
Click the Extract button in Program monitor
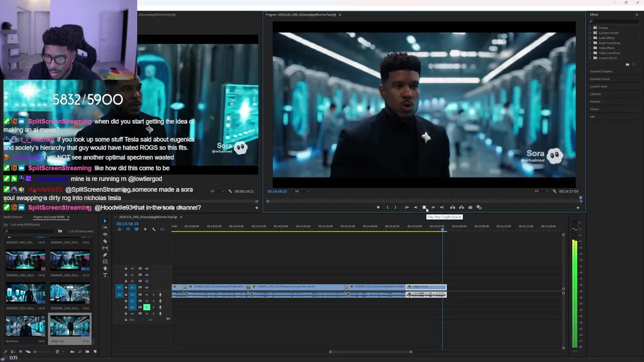461,207
